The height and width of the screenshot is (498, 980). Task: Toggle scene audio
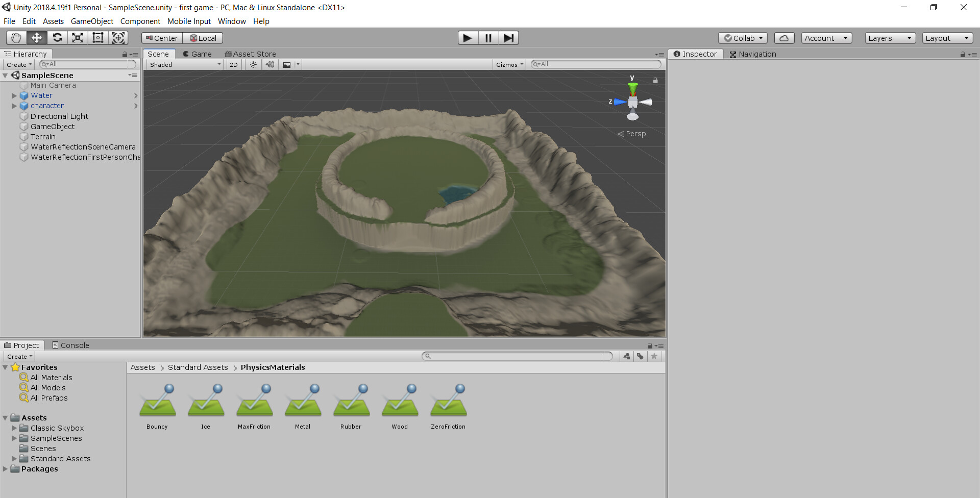click(x=269, y=64)
